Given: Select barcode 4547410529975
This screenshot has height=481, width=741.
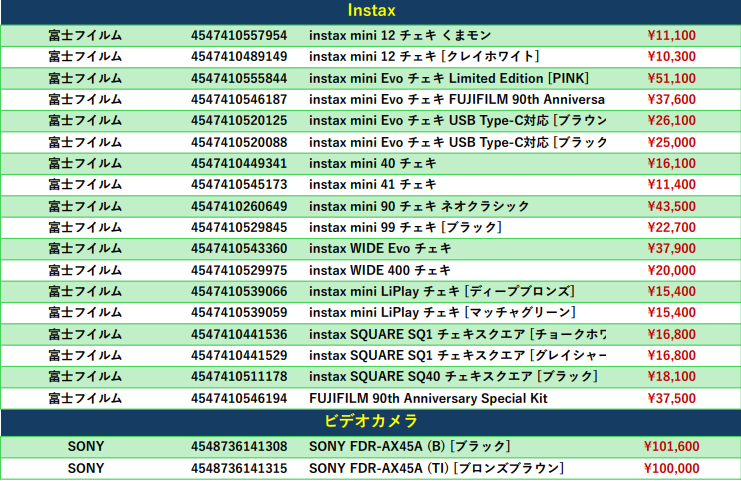Looking at the screenshot, I should [x=239, y=270].
